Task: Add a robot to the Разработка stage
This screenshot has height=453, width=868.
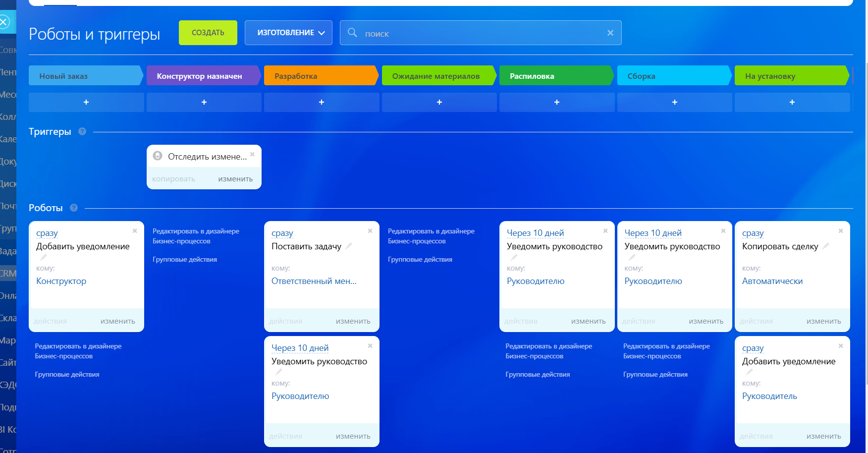Action: (322, 102)
